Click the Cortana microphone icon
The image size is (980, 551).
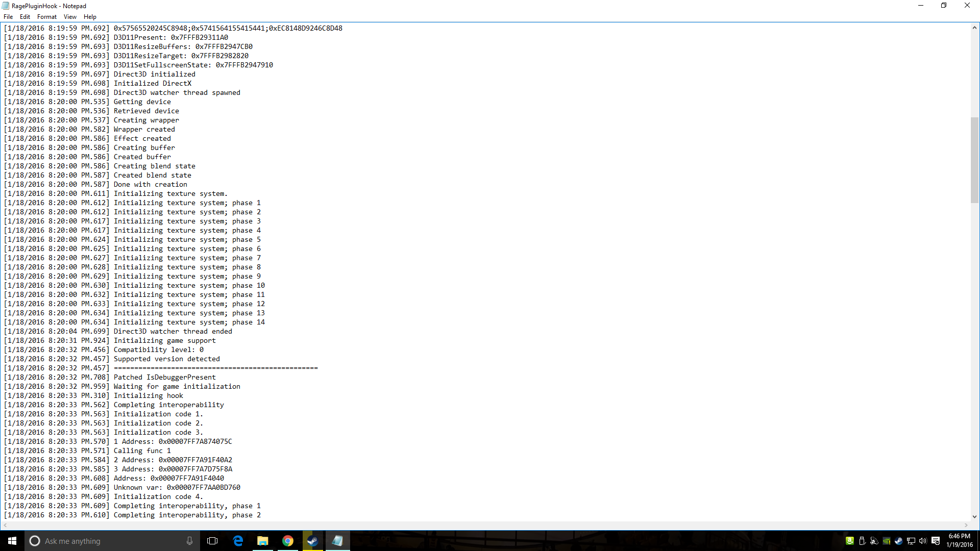189,541
